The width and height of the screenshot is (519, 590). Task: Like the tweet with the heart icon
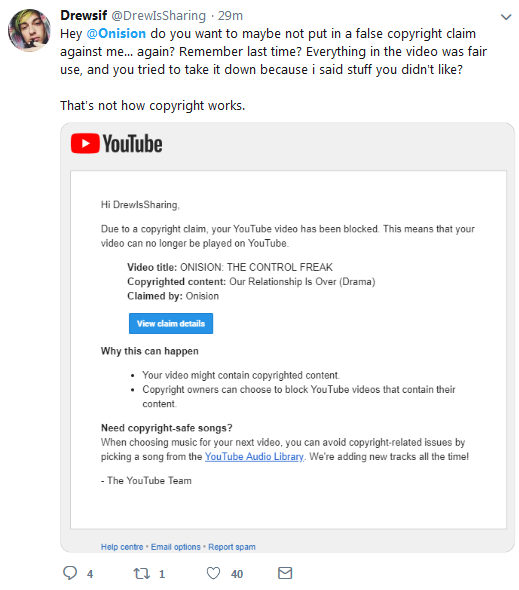coord(213,573)
